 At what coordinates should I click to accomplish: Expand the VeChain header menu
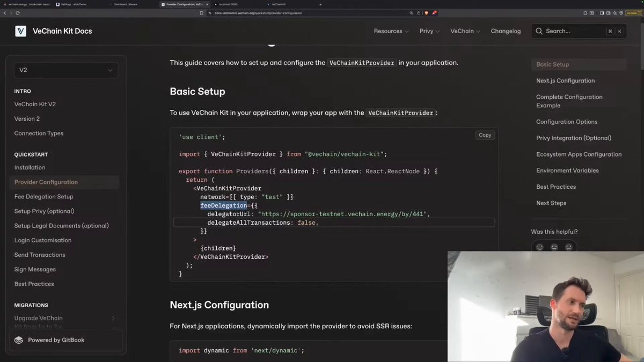tap(465, 31)
